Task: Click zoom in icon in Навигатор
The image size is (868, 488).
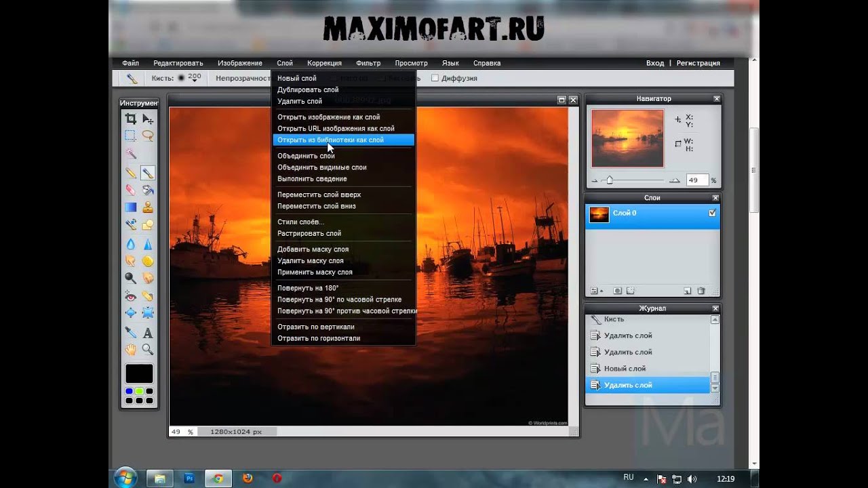Action: 674,180
